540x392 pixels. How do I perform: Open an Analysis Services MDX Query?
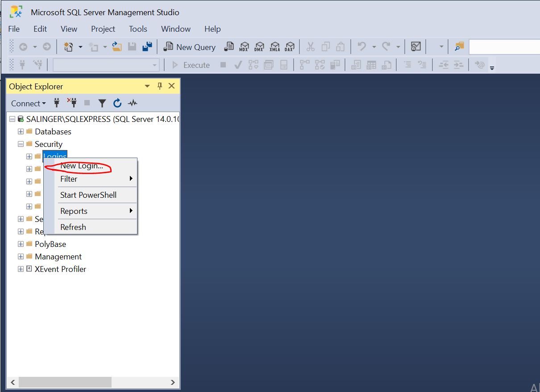click(244, 47)
